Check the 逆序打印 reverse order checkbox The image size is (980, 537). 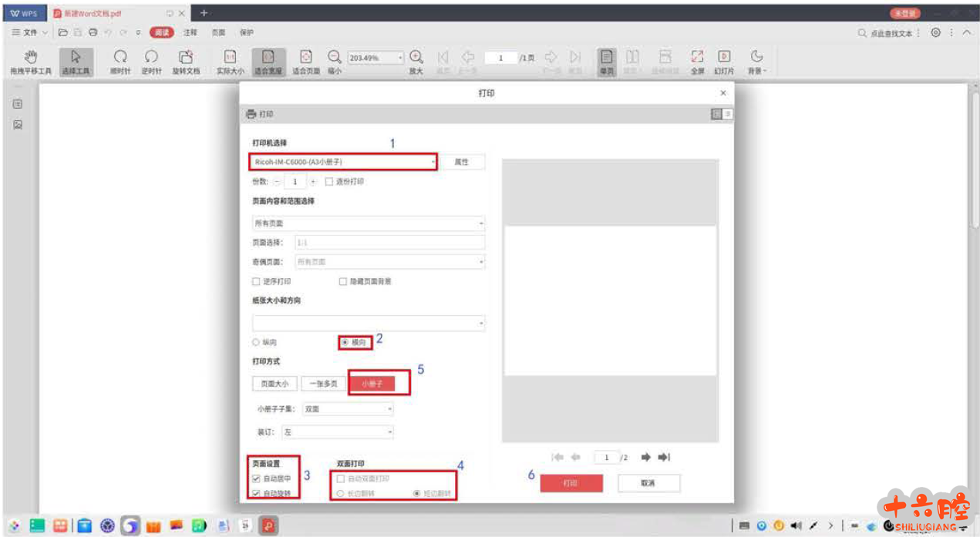click(257, 282)
